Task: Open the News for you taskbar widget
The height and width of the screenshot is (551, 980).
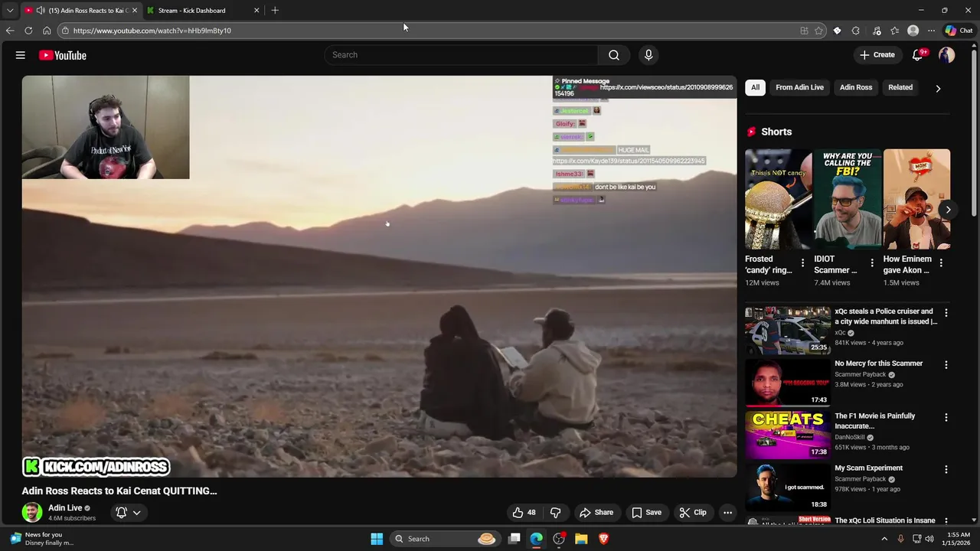Action: click(x=42, y=539)
